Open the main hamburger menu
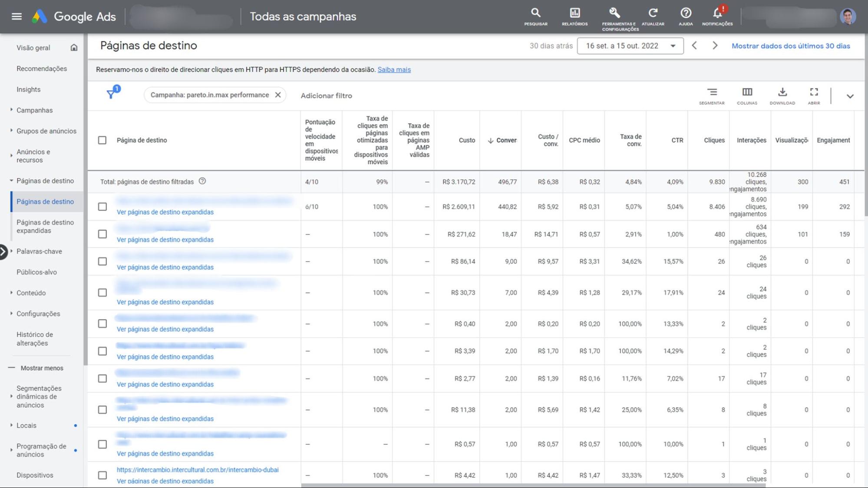Image resolution: width=868 pixels, height=488 pixels. pos(17,16)
